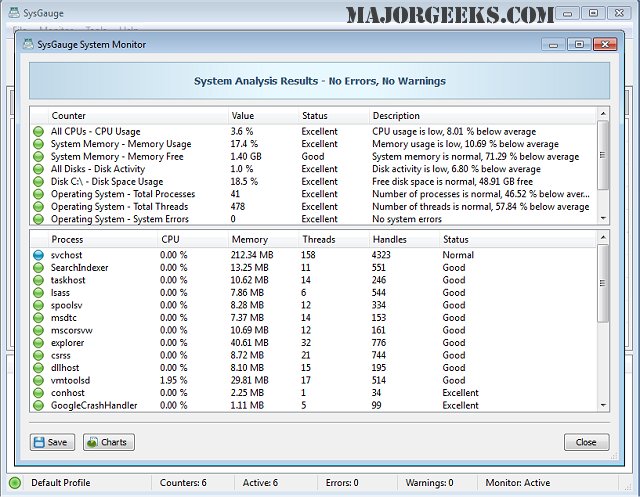Click green icon next to spoolsv
This screenshot has height=497, width=640.
pos(38,305)
